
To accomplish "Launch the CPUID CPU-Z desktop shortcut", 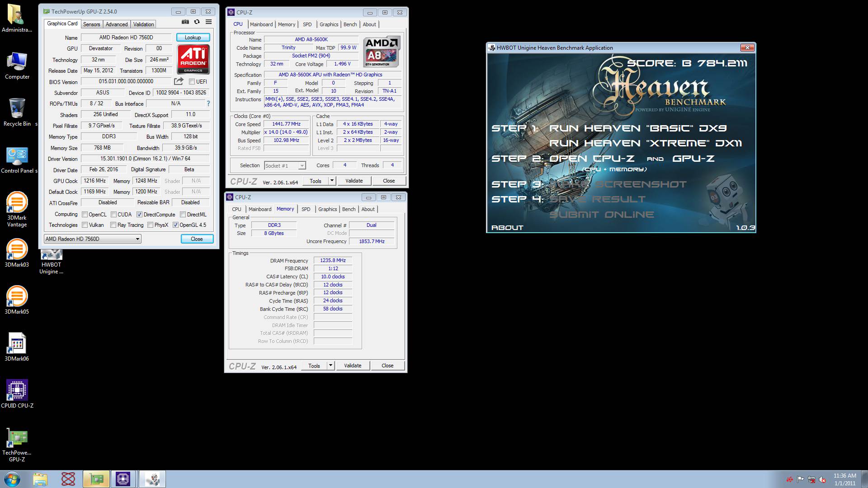I will coord(17,394).
